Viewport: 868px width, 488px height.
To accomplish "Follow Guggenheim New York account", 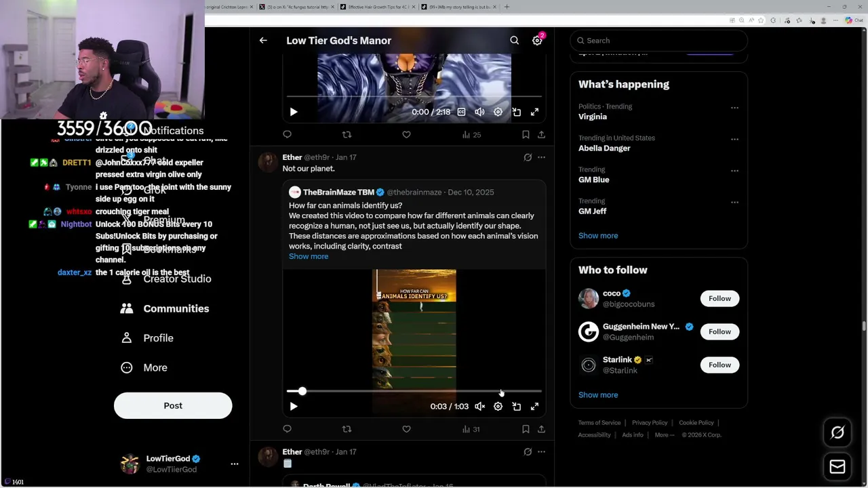I will [x=719, y=331].
